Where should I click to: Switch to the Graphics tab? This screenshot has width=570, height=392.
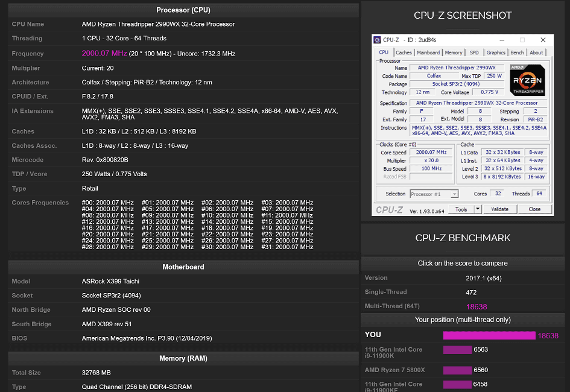pos(496,52)
